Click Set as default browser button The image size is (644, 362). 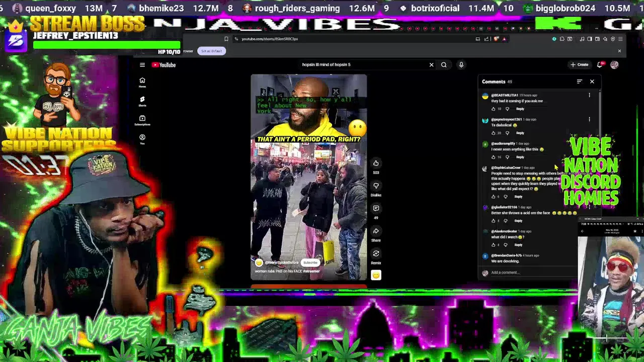coord(211,51)
